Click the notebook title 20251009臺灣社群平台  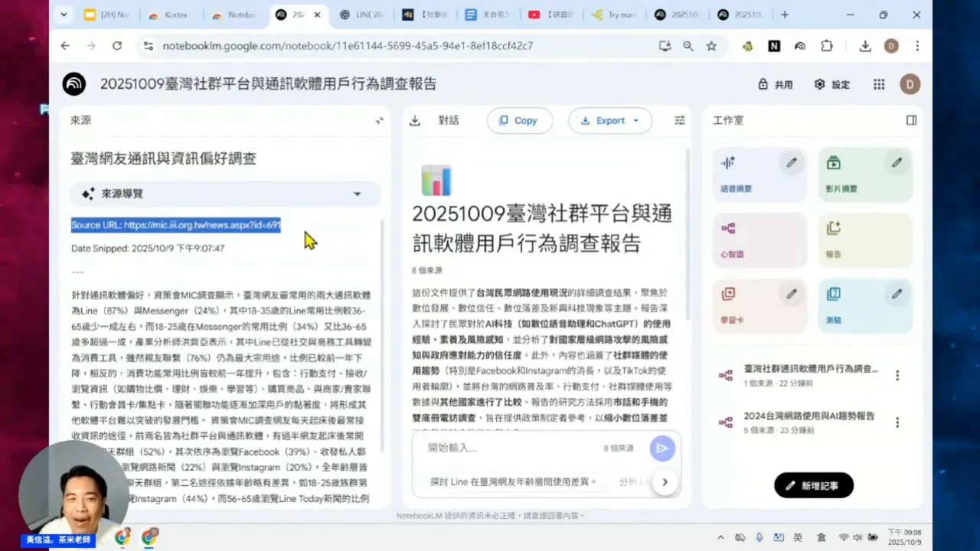(x=269, y=84)
